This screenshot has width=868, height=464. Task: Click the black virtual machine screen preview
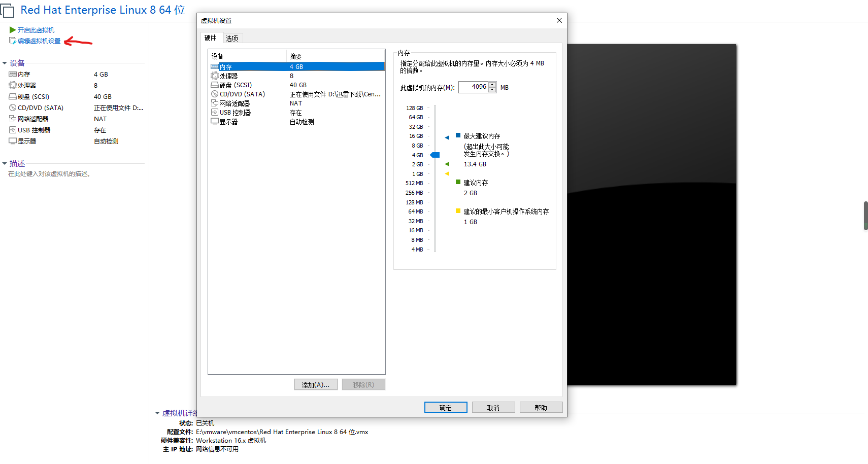pos(652,215)
